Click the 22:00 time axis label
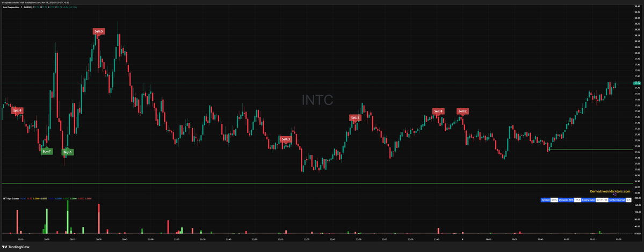644x252 pixels. [255, 239]
